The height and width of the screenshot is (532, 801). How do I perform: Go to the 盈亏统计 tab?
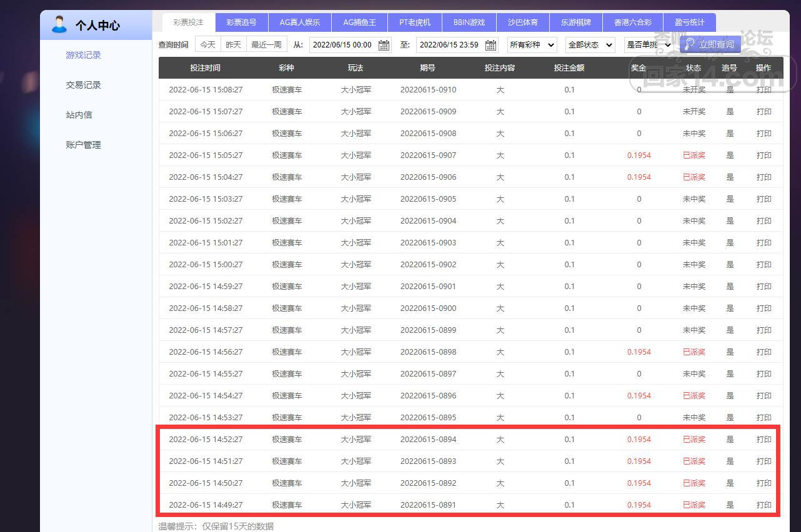click(x=690, y=22)
